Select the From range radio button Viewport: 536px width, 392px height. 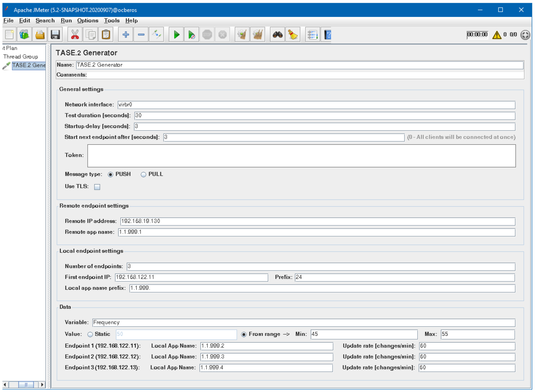pyautogui.click(x=244, y=335)
